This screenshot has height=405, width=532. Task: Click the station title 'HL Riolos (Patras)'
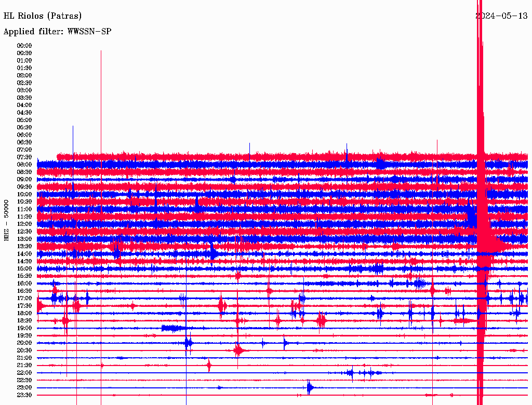[x=43, y=16]
